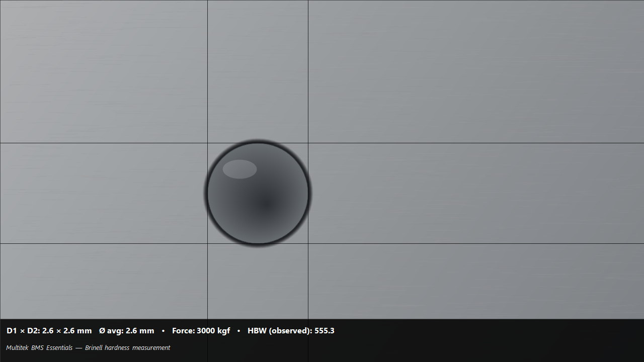Click the bright highlight on the indentation
The height and width of the screenshot is (362, 644).
coord(240,169)
